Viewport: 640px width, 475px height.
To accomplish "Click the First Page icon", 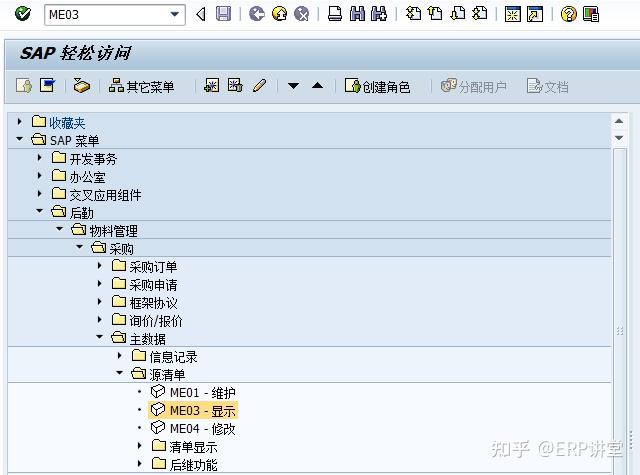I will (413, 14).
